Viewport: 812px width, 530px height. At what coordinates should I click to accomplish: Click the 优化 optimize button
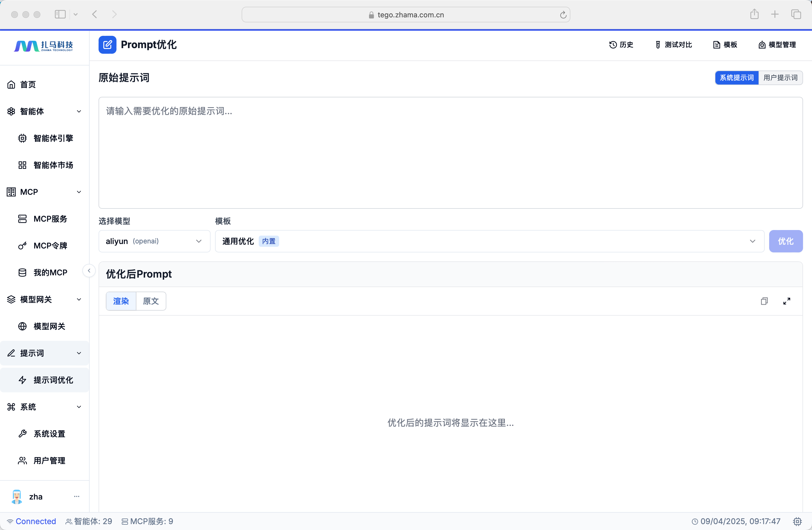785,241
